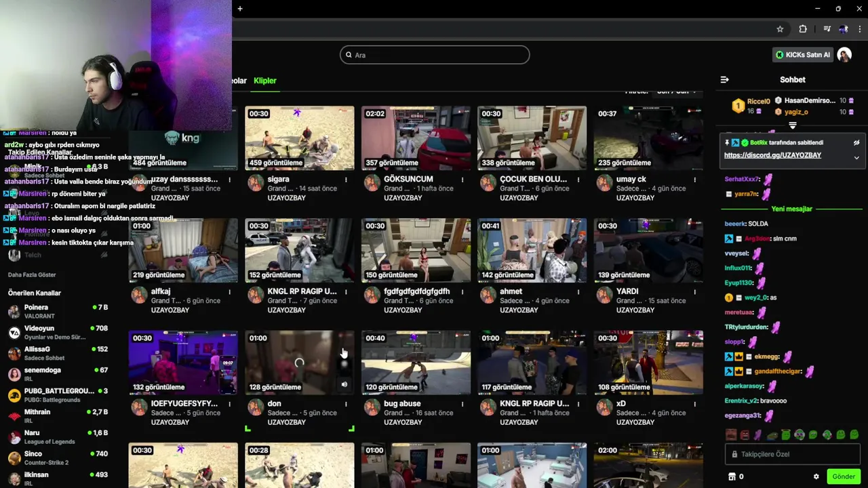Open the browser profile avatar in toolbar
The height and width of the screenshot is (488, 868).
[x=844, y=29]
